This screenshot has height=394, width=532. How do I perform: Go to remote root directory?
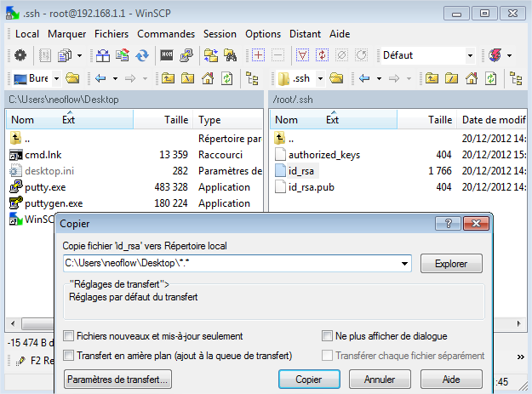[451, 78]
